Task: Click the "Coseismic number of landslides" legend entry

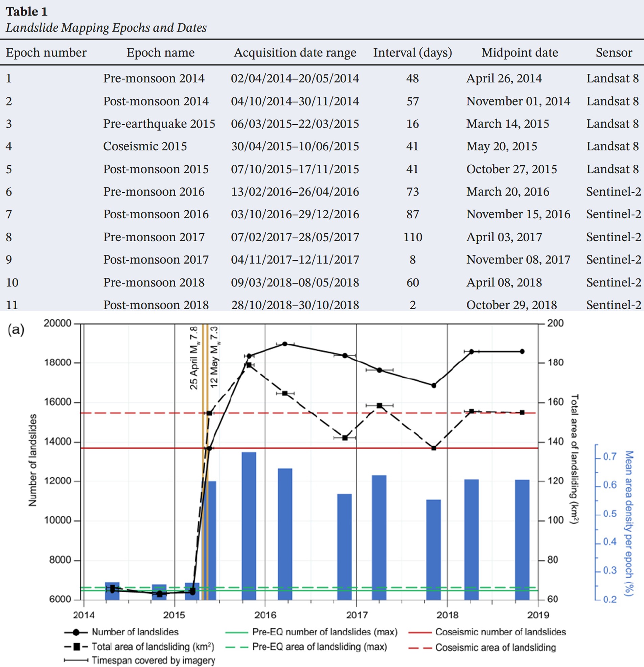Action: [x=487, y=632]
